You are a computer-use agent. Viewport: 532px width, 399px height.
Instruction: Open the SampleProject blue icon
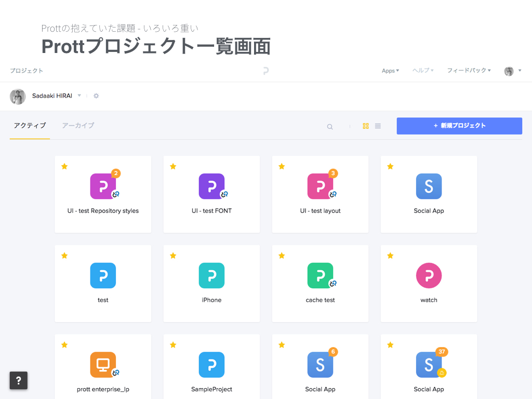(x=211, y=365)
